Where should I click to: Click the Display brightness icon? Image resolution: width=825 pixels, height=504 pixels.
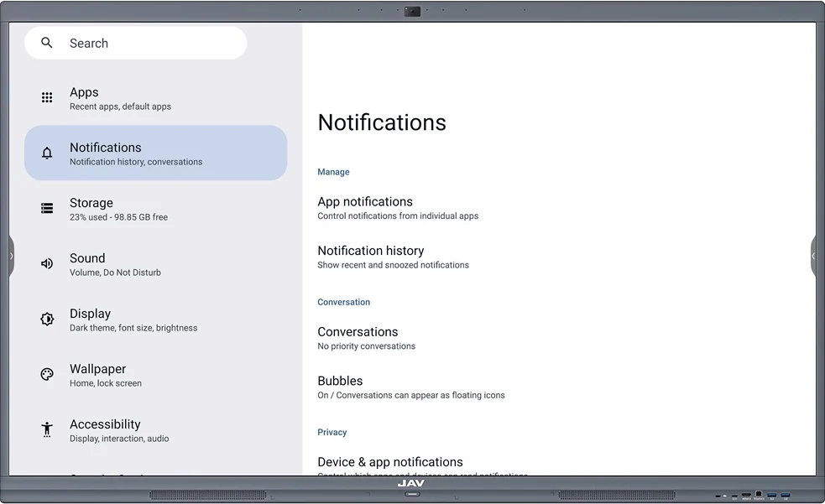(46, 319)
